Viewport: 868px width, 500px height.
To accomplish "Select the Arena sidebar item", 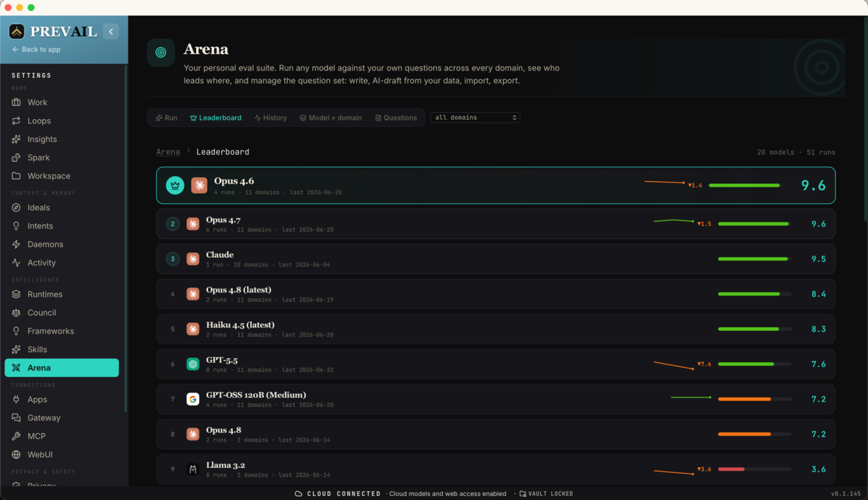I will pos(62,368).
